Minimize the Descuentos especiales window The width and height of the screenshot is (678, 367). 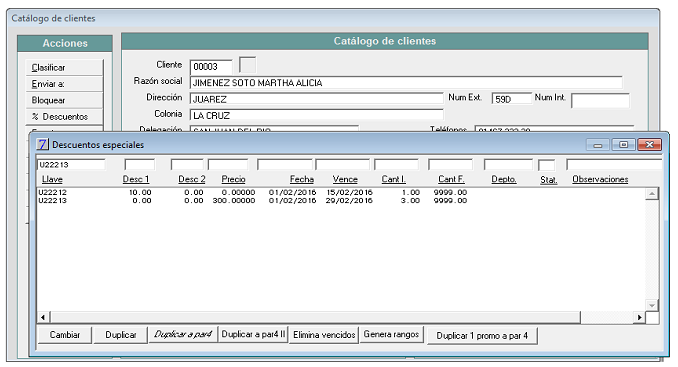pos(598,145)
